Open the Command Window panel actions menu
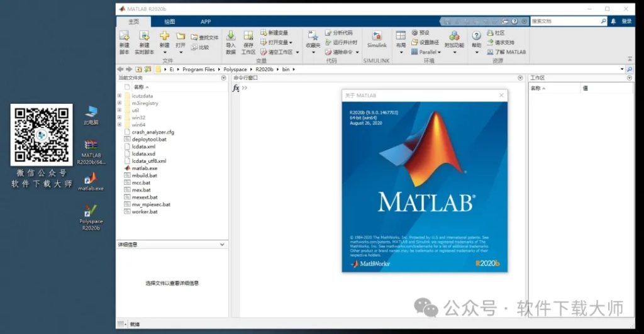This screenshot has height=334, width=644. (x=520, y=77)
